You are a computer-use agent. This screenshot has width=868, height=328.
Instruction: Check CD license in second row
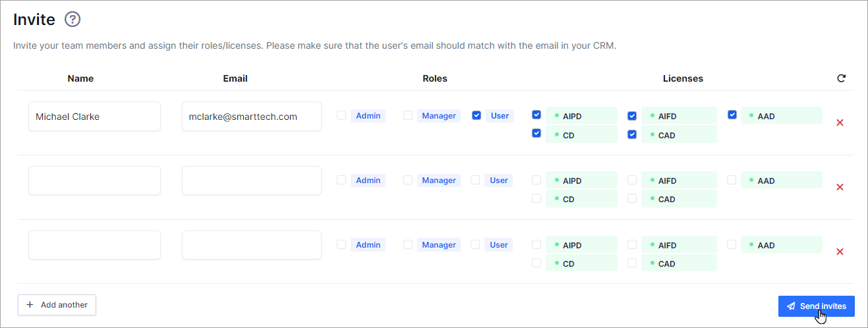536,198
